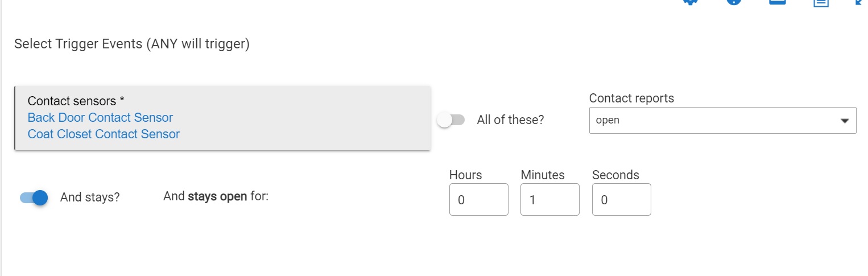Click into the Minutes field
This screenshot has width=868, height=276.
point(549,200)
